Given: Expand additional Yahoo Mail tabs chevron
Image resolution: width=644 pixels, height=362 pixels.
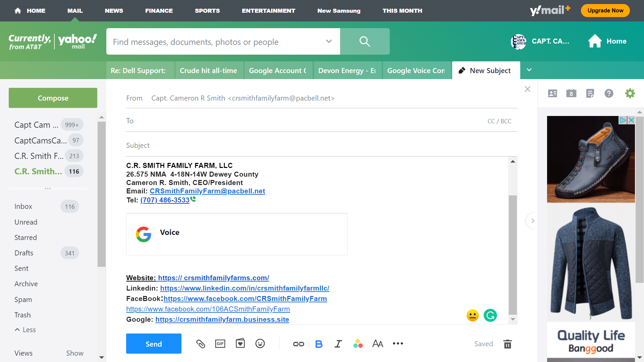Looking at the screenshot, I should [x=529, y=70].
